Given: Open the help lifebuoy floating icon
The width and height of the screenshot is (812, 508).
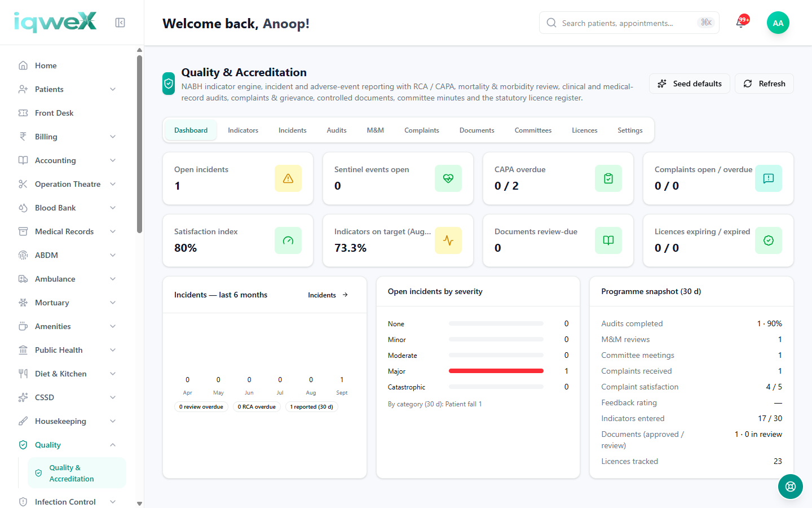Looking at the screenshot, I should coord(791,487).
